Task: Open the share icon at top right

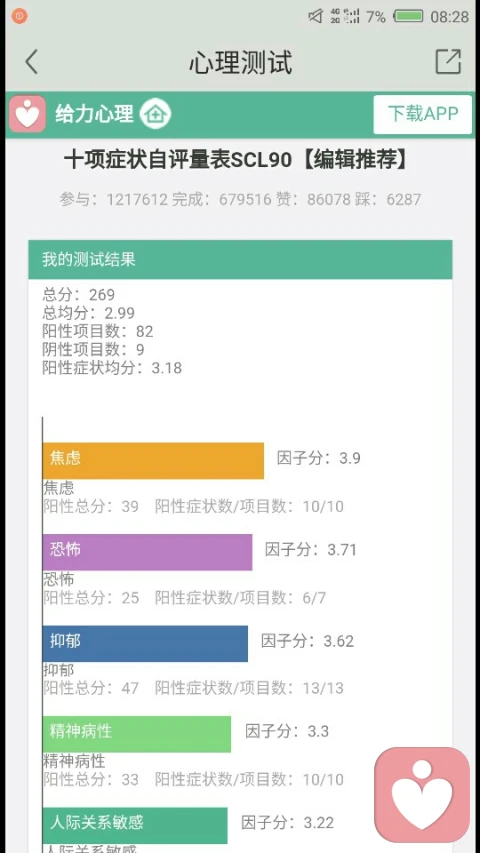Action: click(448, 61)
